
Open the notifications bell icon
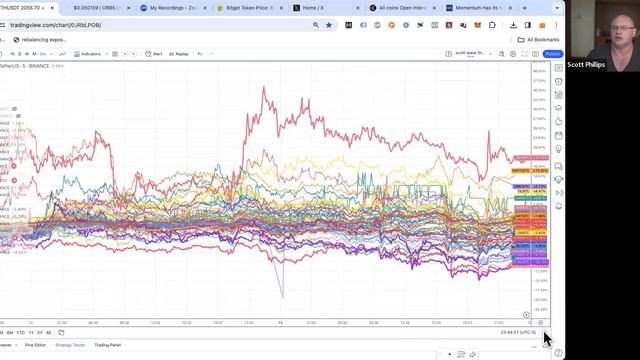[x=558, y=207]
